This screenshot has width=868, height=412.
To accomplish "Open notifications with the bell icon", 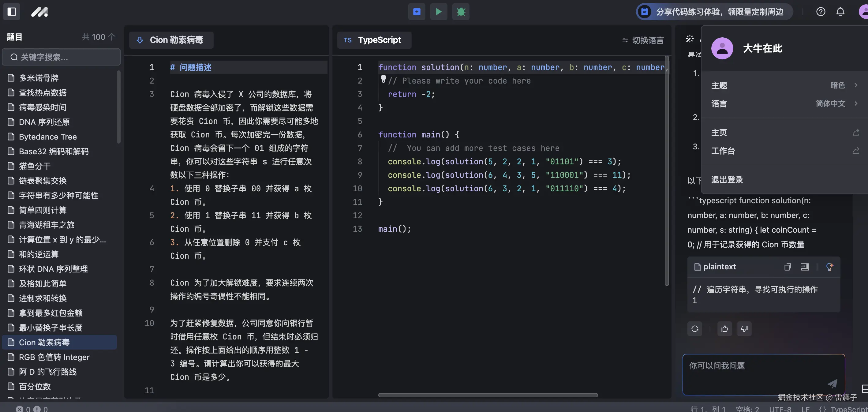I will click(x=840, y=12).
